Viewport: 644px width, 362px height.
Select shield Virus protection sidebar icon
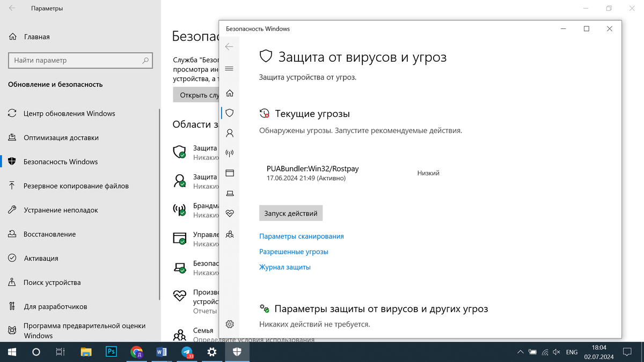[230, 113]
